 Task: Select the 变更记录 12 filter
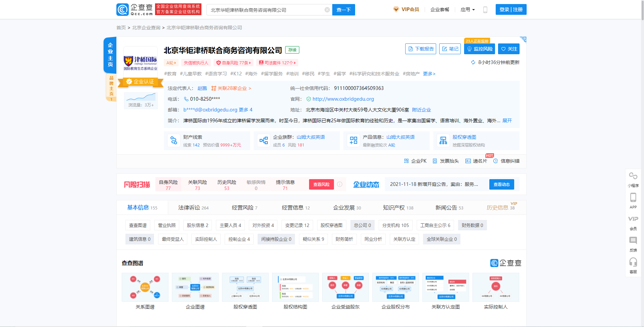[x=297, y=225]
